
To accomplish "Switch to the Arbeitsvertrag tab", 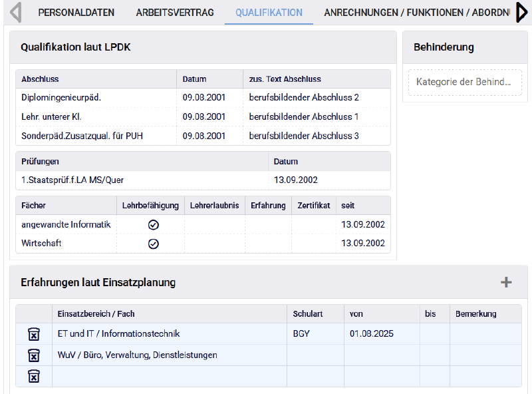I will coord(175,13).
